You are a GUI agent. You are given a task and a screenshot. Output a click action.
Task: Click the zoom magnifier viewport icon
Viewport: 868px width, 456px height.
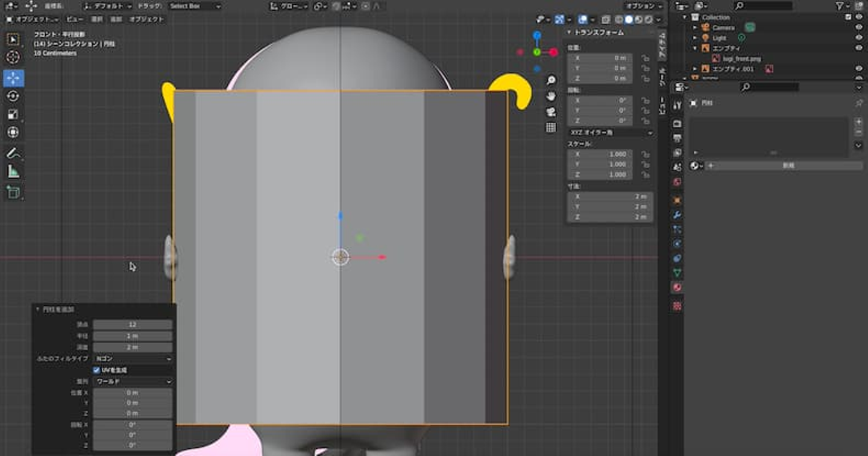551,80
